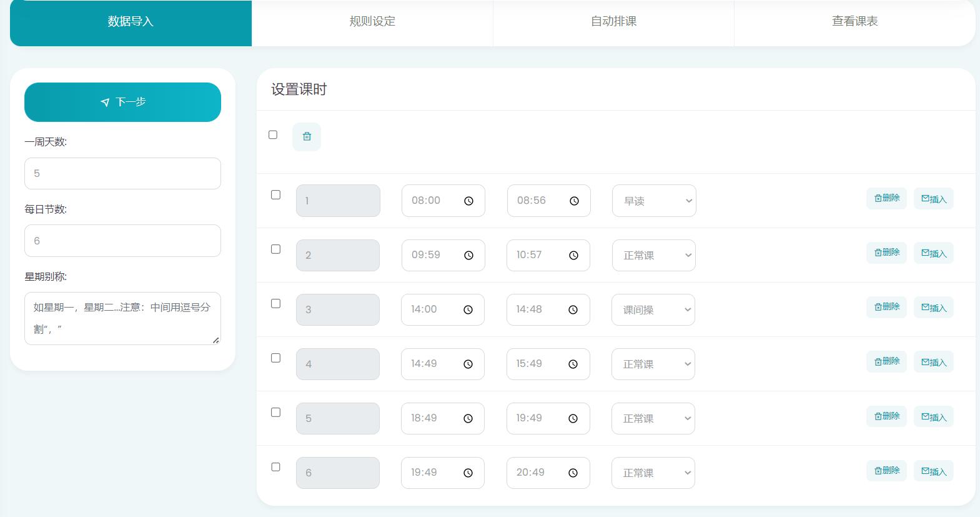Select the checkbox for period 4
The width and height of the screenshot is (980, 517).
pos(275,358)
